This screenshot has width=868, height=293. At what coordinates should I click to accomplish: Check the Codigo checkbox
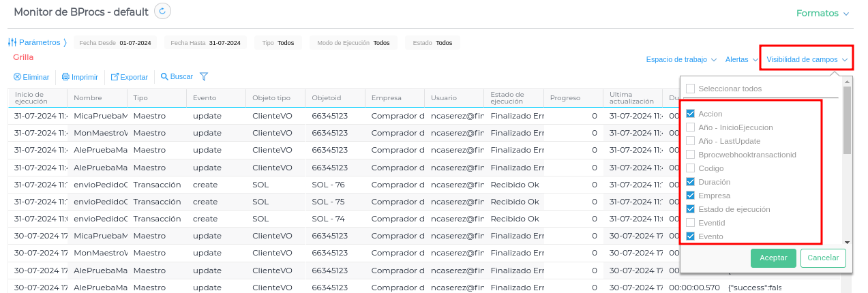click(x=691, y=168)
